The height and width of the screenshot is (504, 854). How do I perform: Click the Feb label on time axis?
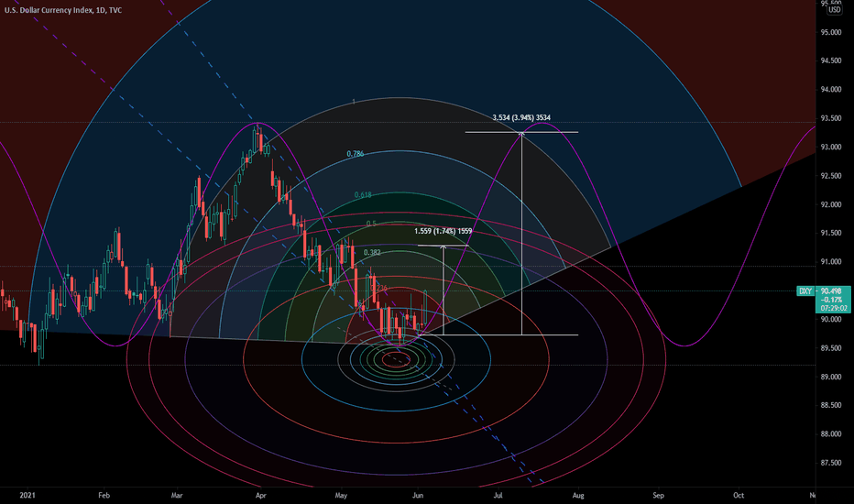point(104,495)
